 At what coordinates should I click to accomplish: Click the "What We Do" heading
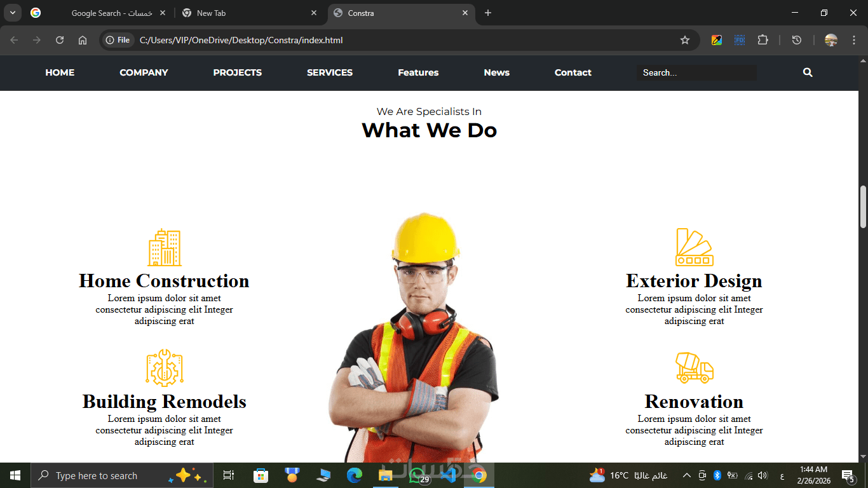(430, 130)
